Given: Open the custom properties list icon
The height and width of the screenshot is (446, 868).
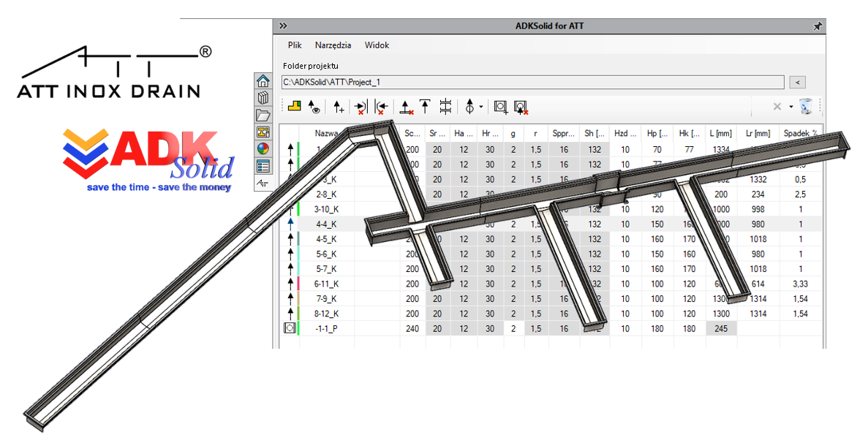Looking at the screenshot, I should 263,166.
